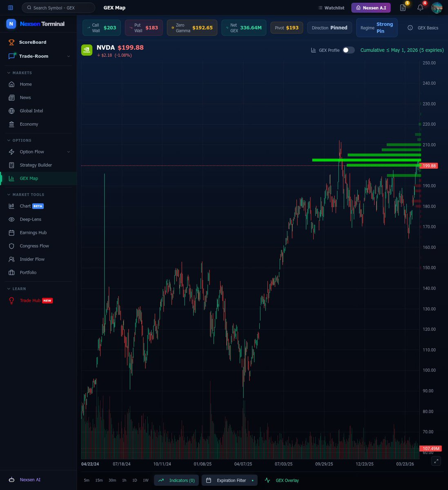448x490 pixels.
Task: Open the user profile avatar
Action: point(437,8)
